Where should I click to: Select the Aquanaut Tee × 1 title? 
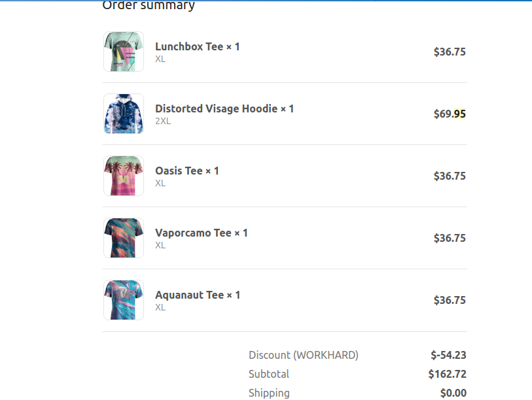pos(198,295)
